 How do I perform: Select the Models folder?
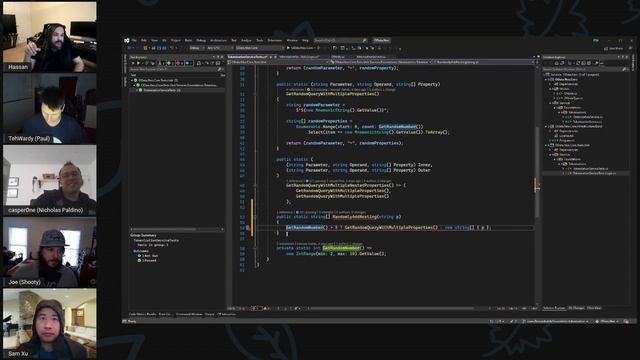564,89
